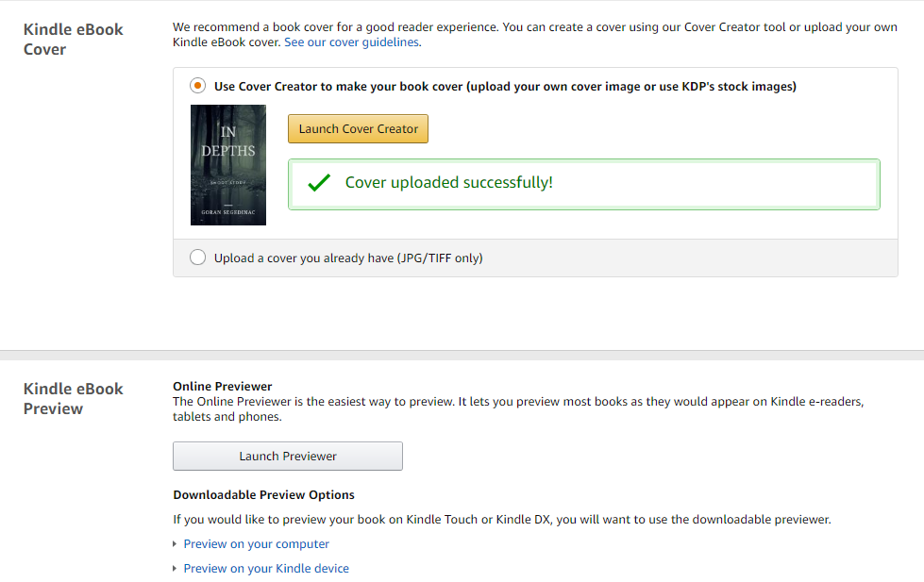
Task: Click the Kindle eBook Cover section heading
Action: (73, 39)
